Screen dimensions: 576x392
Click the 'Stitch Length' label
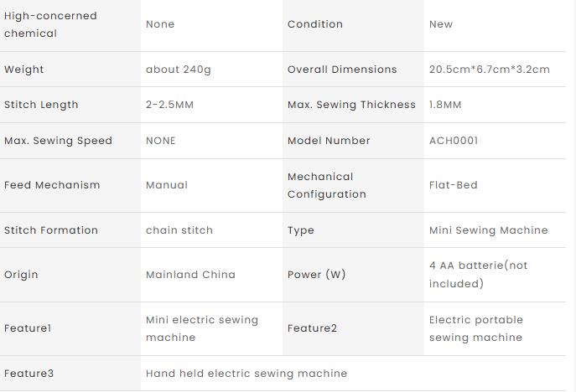coord(41,105)
